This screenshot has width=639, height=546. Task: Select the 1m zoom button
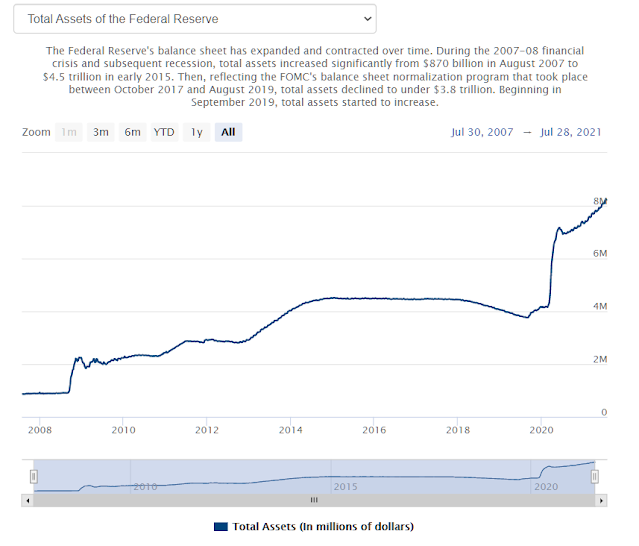(x=69, y=132)
